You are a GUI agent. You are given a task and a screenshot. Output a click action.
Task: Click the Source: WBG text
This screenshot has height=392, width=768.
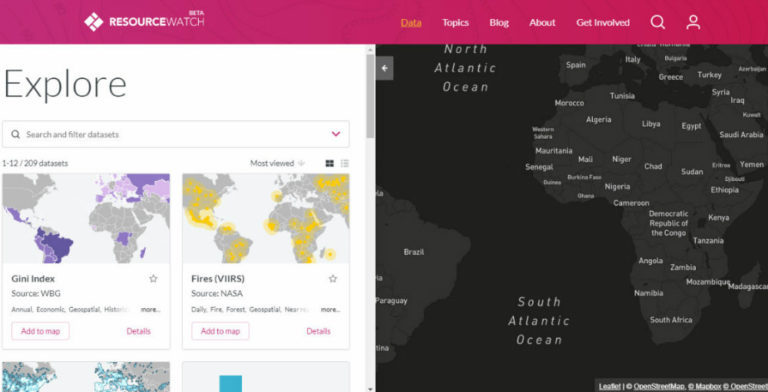coord(36,294)
